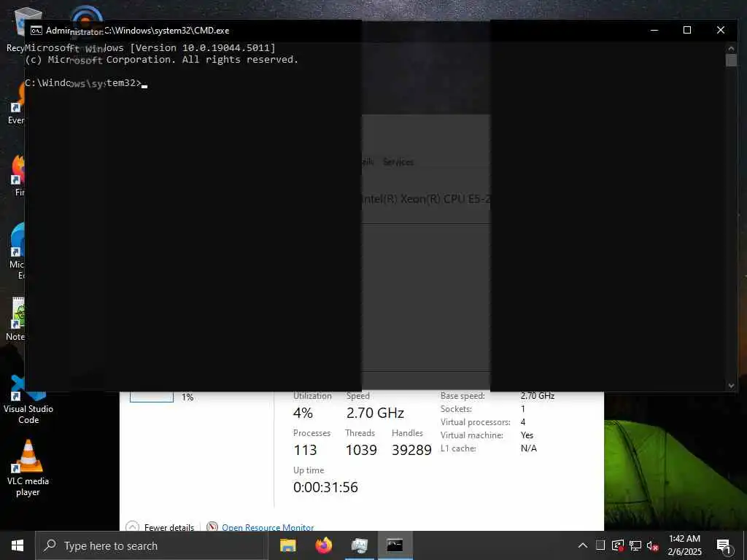The height and width of the screenshot is (560, 747).
Task: Open the Windows Start menu
Action: (18, 545)
